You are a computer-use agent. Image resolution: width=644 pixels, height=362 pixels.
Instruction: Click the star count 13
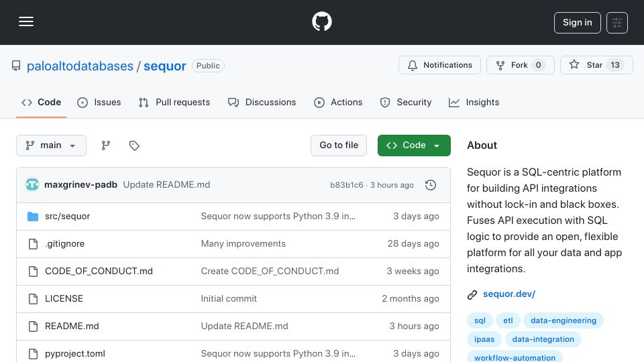[615, 65]
